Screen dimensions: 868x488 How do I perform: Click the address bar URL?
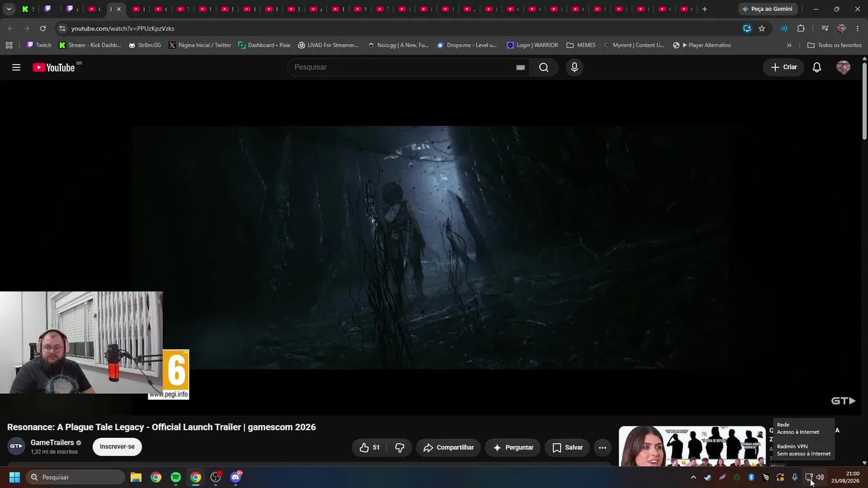tap(123, 28)
